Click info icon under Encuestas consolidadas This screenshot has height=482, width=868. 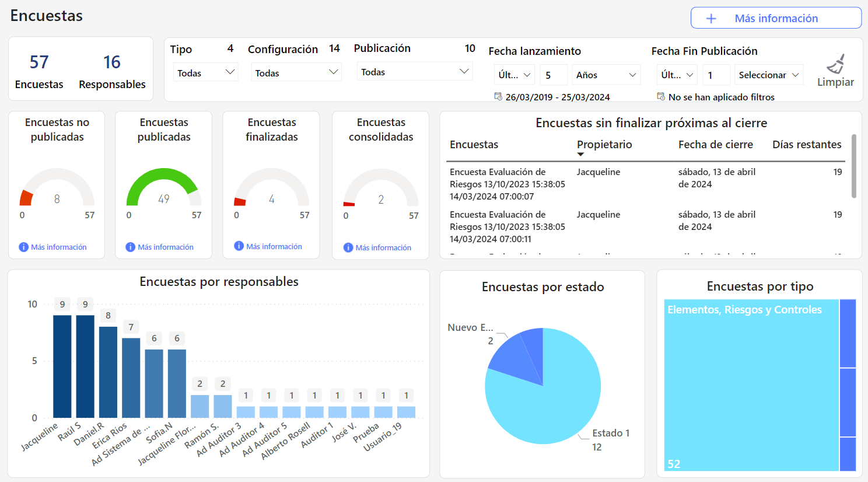point(348,248)
